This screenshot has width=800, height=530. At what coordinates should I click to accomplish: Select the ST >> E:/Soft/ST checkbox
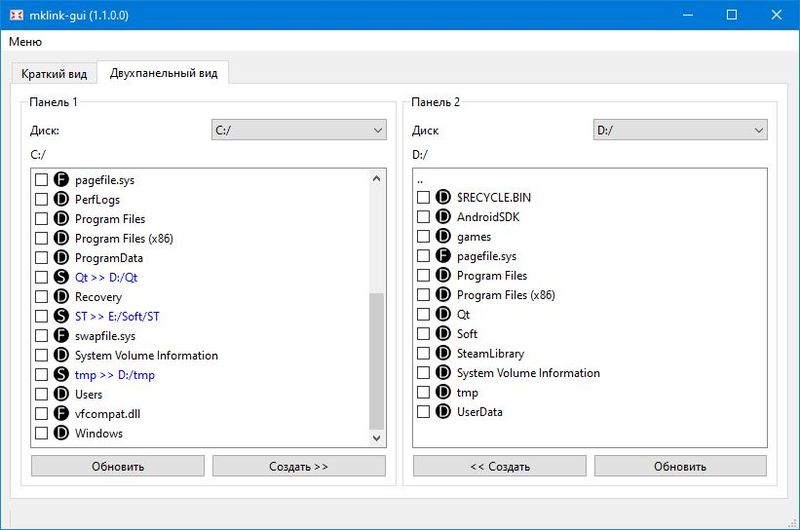(41, 316)
